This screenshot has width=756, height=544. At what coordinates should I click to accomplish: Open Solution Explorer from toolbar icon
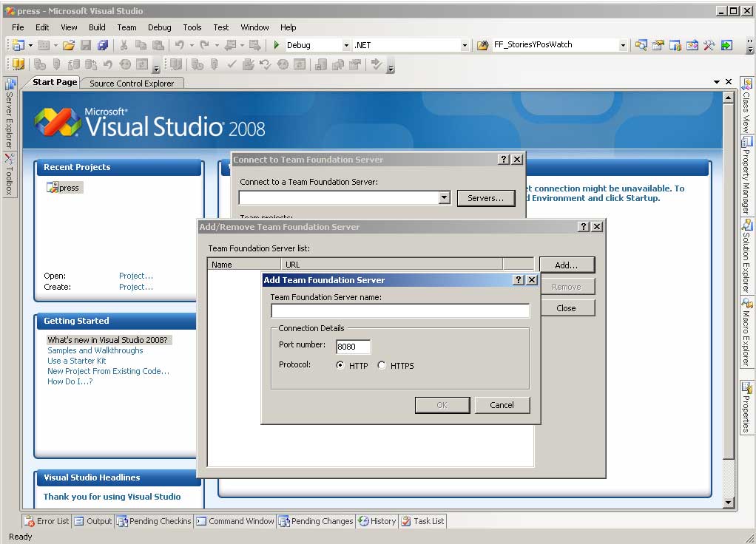pos(641,45)
